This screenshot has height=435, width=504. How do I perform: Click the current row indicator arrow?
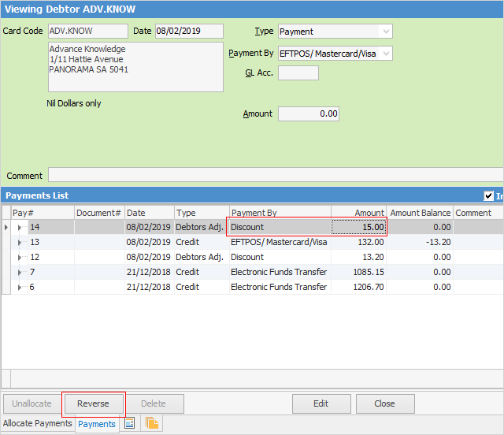pyautogui.click(x=6, y=227)
